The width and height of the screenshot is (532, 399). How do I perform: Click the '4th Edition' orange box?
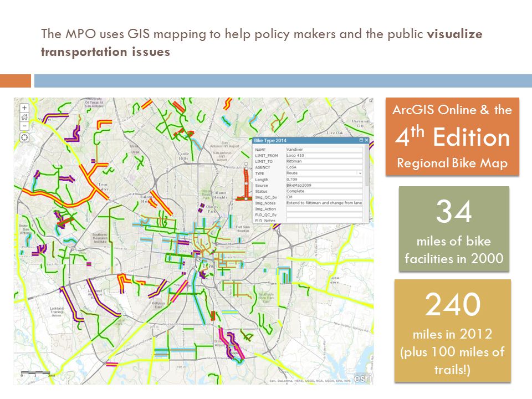(x=452, y=136)
